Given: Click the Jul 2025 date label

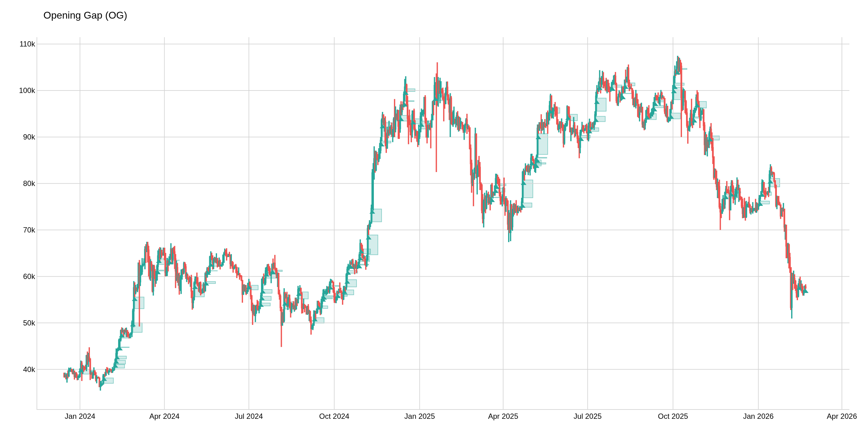Looking at the screenshot, I should tap(587, 416).
